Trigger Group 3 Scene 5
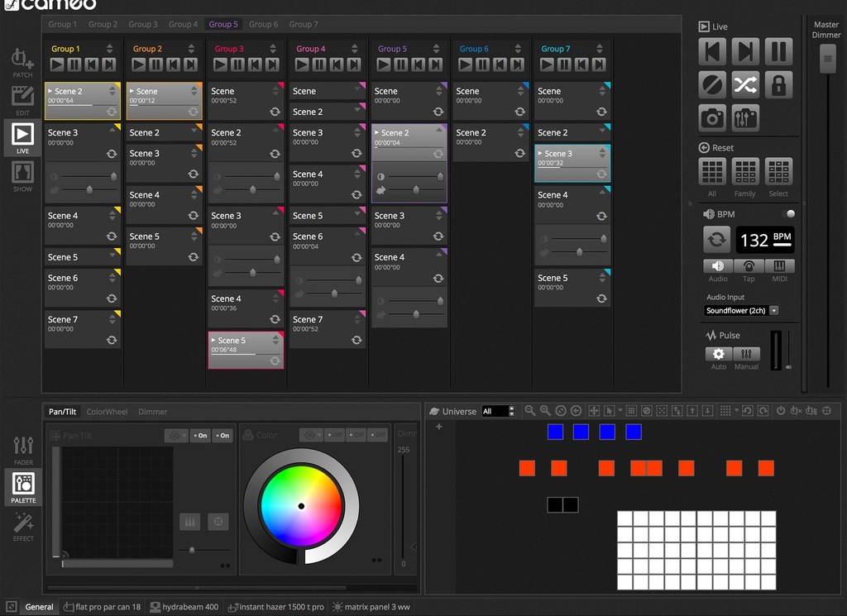The width and height of the screenshot is (847, 616). 246,350
